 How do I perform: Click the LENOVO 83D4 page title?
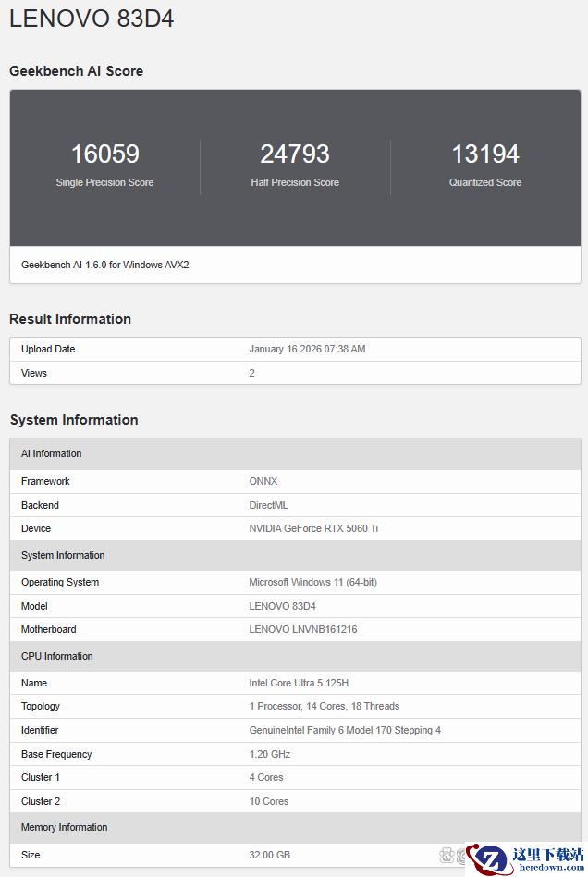tap(92, 19)
